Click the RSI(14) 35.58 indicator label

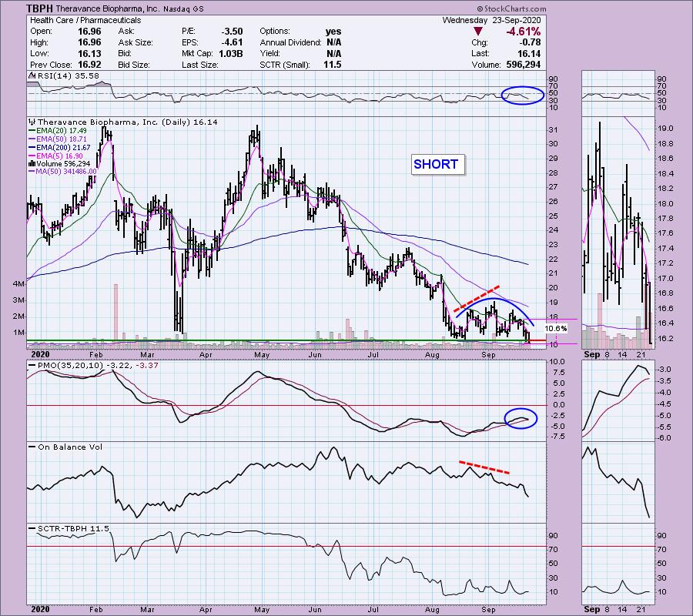[x=69, y=75]
